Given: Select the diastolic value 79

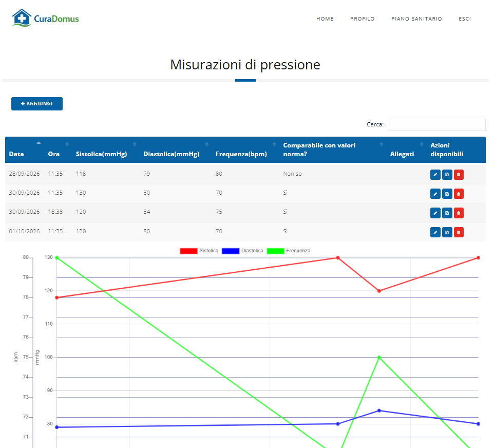Looking at the screenshot, I should click(x=147, y=174).
